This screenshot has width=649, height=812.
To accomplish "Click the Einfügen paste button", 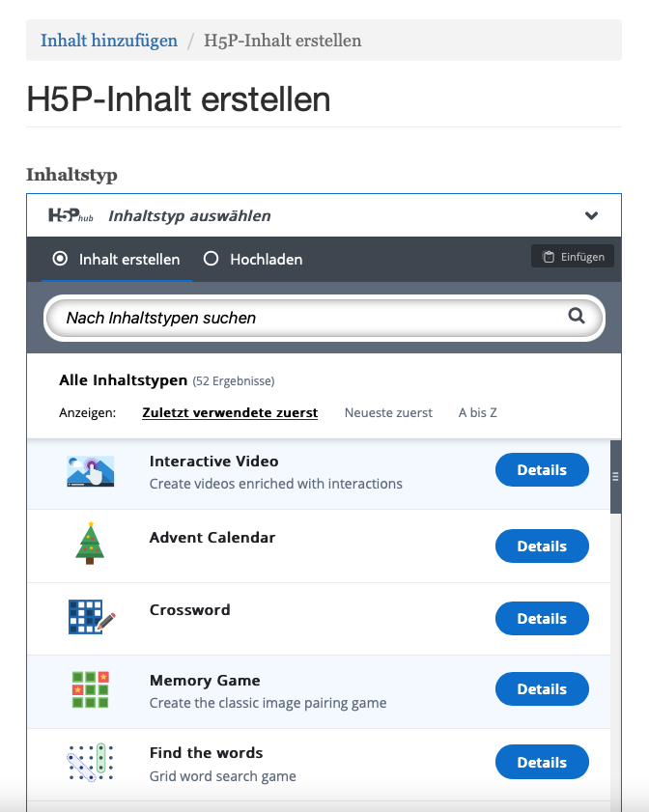I will point(573,257).
